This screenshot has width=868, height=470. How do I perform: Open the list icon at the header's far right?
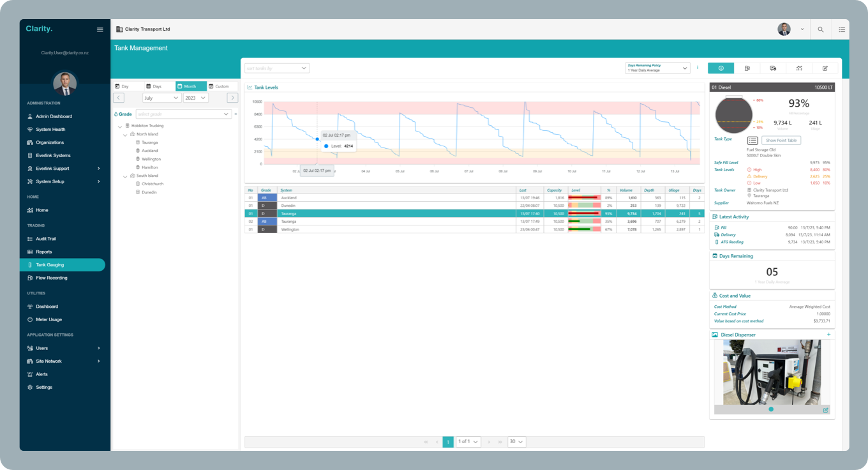point(842,29)
